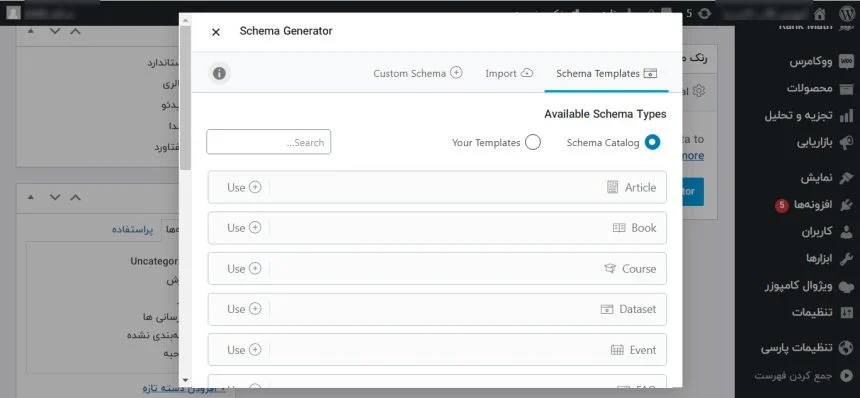Use the Article schema template
Viewport: 860px width, 398px height.
click(244, 187)
